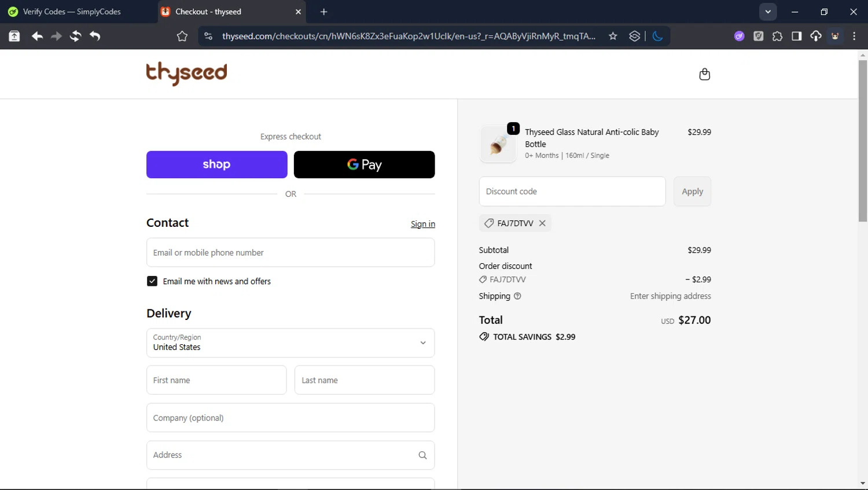Viewport: 868px width, 490px height.
Task: Click the star outline icon left of address bar
Action: click(182, 36)
